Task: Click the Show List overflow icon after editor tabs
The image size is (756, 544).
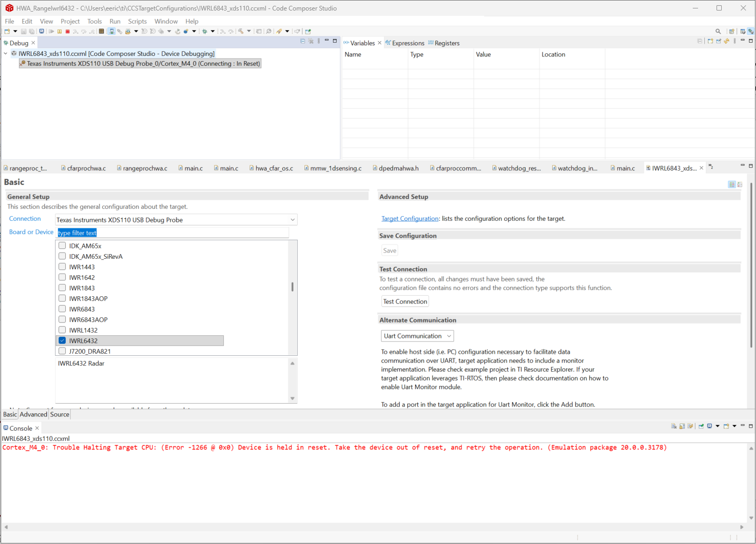Action: [711, 167]
